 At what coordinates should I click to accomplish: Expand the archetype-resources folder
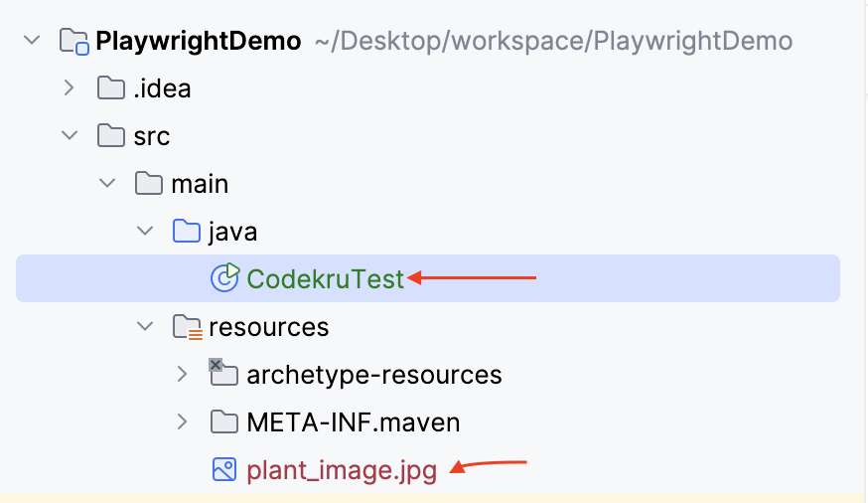point(182,375)
